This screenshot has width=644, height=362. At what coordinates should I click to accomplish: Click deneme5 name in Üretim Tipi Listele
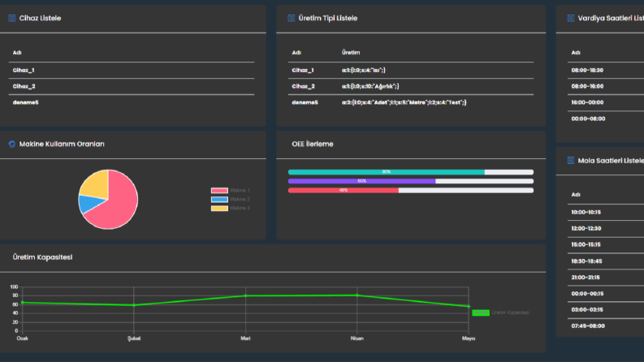305,102
